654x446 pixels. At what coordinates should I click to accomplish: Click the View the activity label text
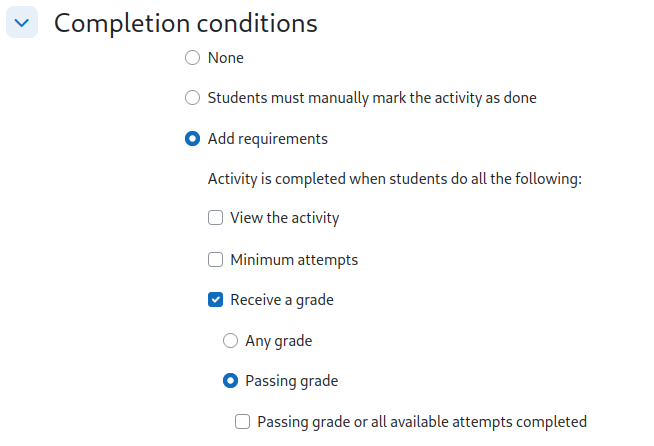point(285,218)
